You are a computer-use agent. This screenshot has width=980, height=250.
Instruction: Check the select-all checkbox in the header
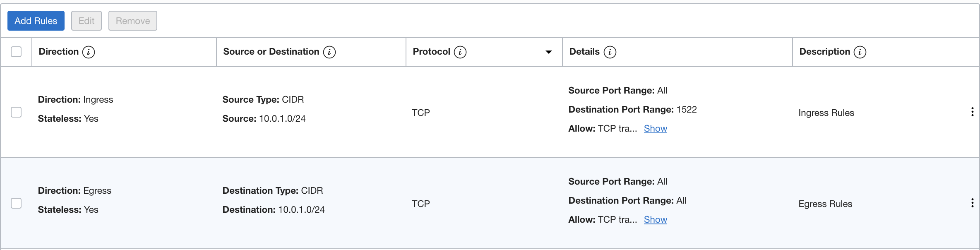[16, 51]
